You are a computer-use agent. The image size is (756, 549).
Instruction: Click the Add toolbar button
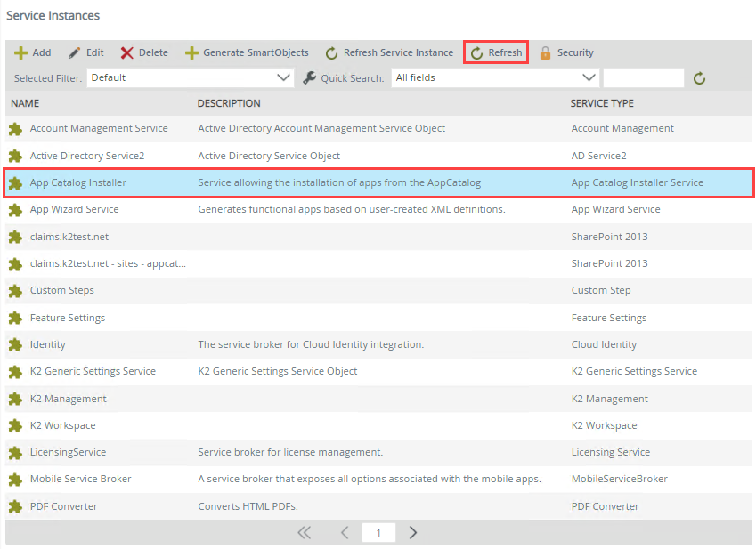coord(32,52)
